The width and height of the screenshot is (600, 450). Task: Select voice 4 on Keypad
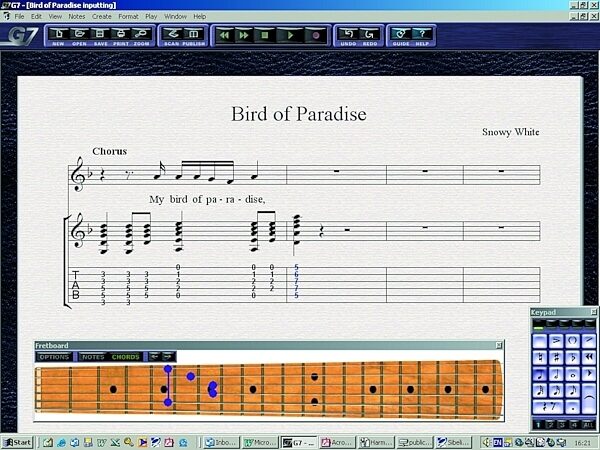point(574,425)
